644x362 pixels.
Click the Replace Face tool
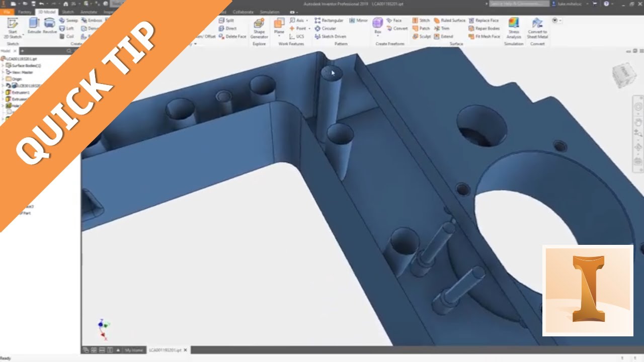click(484, 21)
